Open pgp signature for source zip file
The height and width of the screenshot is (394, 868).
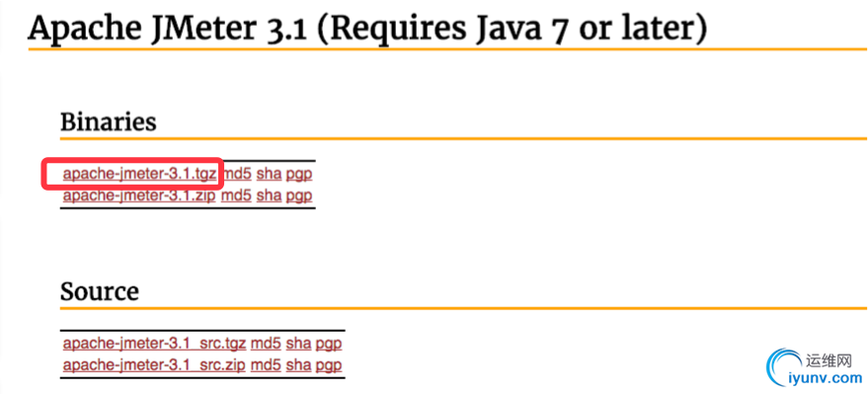point(329,364)
